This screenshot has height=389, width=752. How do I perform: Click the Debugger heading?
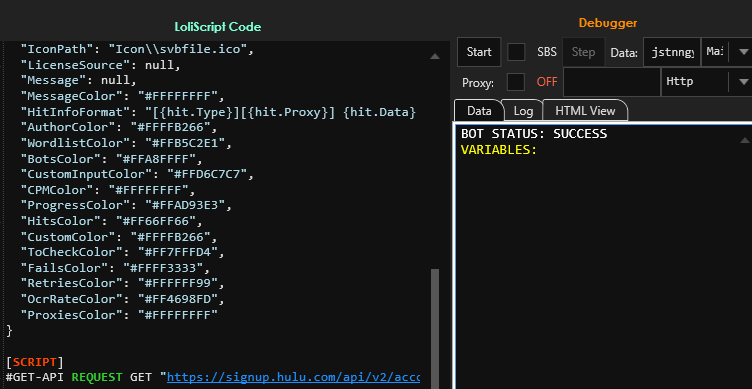coord(608,23)
